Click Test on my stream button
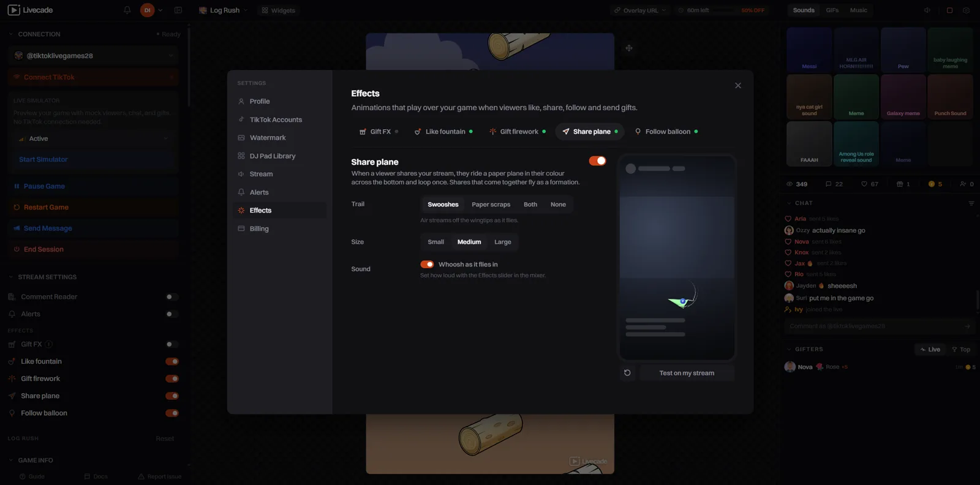This screenshot has height=485, width=980. point(687,373)
